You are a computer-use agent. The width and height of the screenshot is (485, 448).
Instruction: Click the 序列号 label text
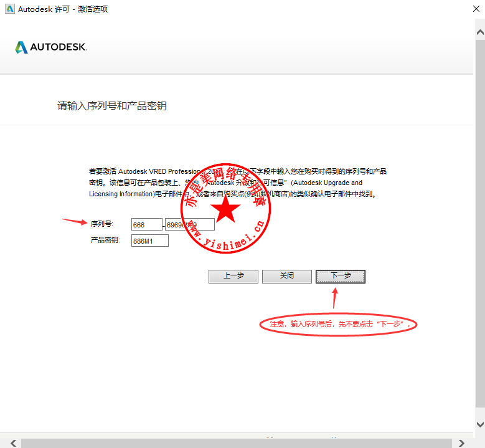(x=101, y=224)
